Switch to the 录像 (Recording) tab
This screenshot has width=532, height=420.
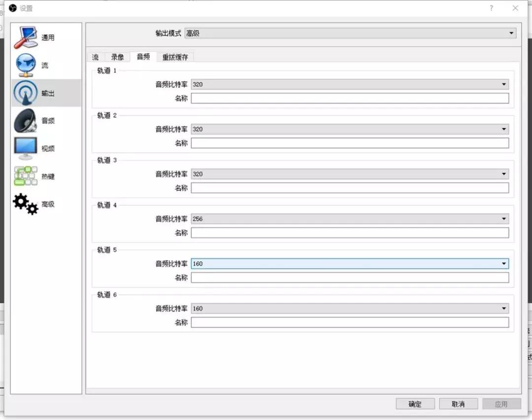[x=117, y=57]
